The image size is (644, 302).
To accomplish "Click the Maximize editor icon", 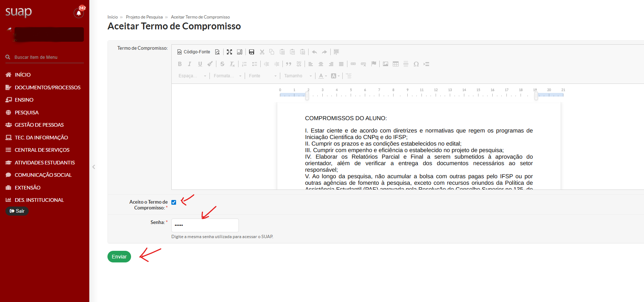I will (x=229, y=52).
